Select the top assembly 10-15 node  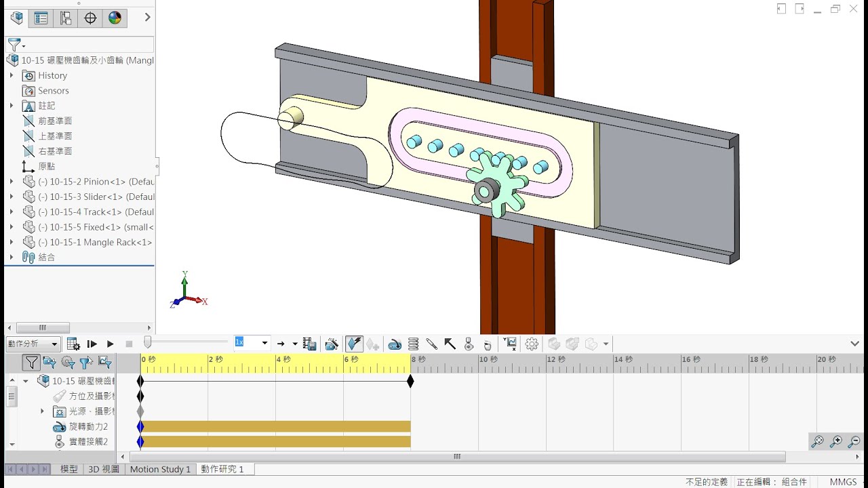click(80, 60)
